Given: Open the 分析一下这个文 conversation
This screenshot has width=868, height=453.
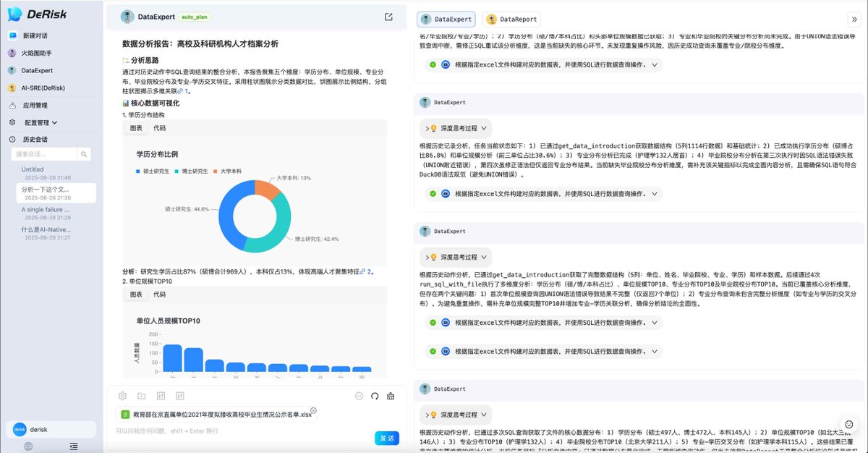Looking at the screenshot, I should coord(56,192).
